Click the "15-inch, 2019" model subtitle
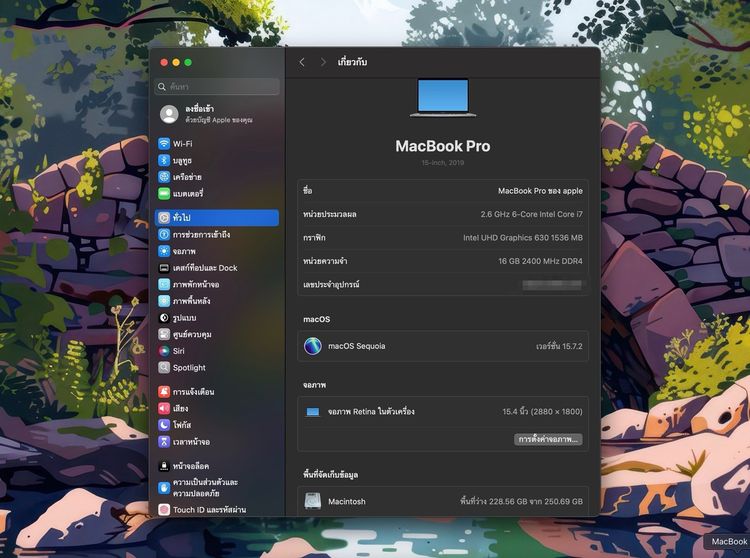Screen dimensions: 750x558 click(443, 163)
